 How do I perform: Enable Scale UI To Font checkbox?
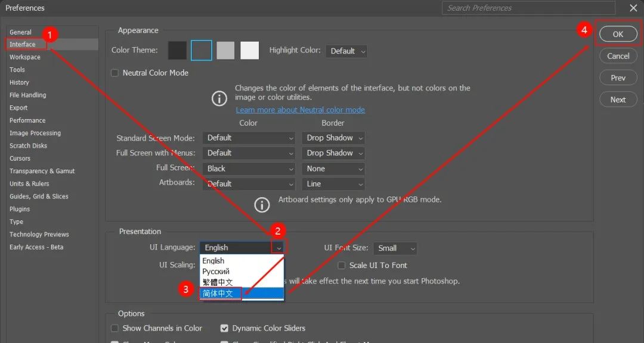[341, 266]
